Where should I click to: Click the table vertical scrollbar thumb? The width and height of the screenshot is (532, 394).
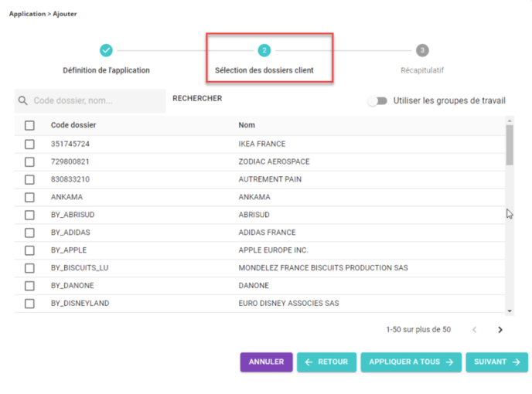[x=510, y=145]
